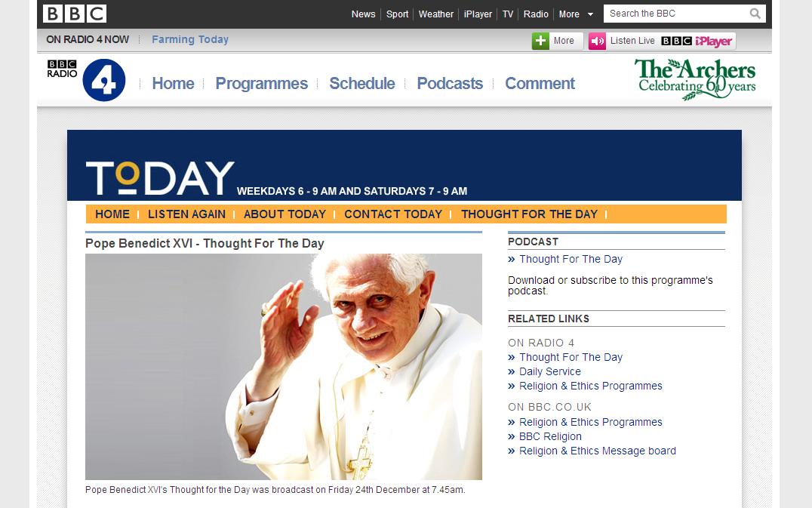
Task: Open the Farming Today now-playing link
Action: pos(190,39)
